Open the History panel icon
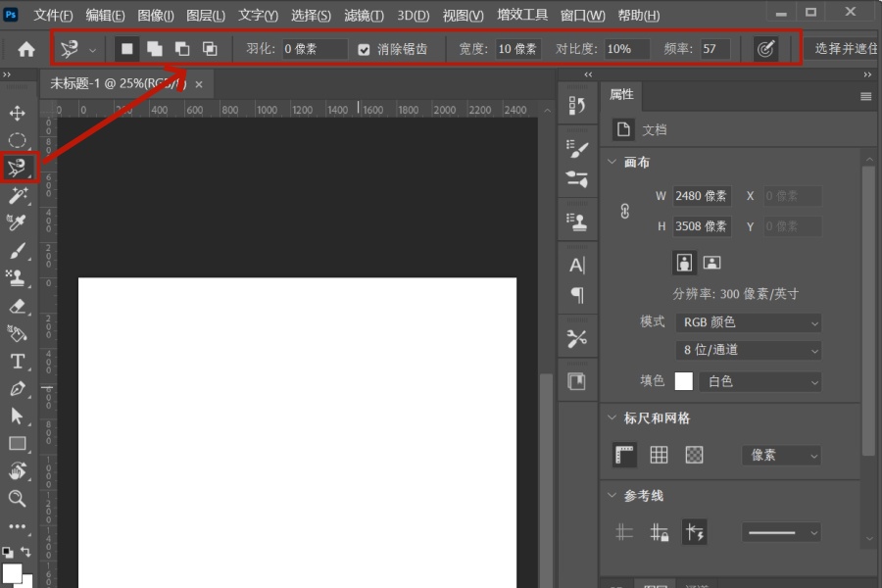The width and height of the screenshot is (882, 588). click(576, 105)
